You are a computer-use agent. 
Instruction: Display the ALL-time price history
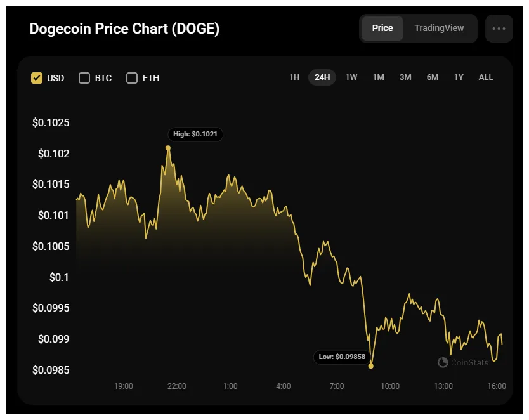point(485,77)
